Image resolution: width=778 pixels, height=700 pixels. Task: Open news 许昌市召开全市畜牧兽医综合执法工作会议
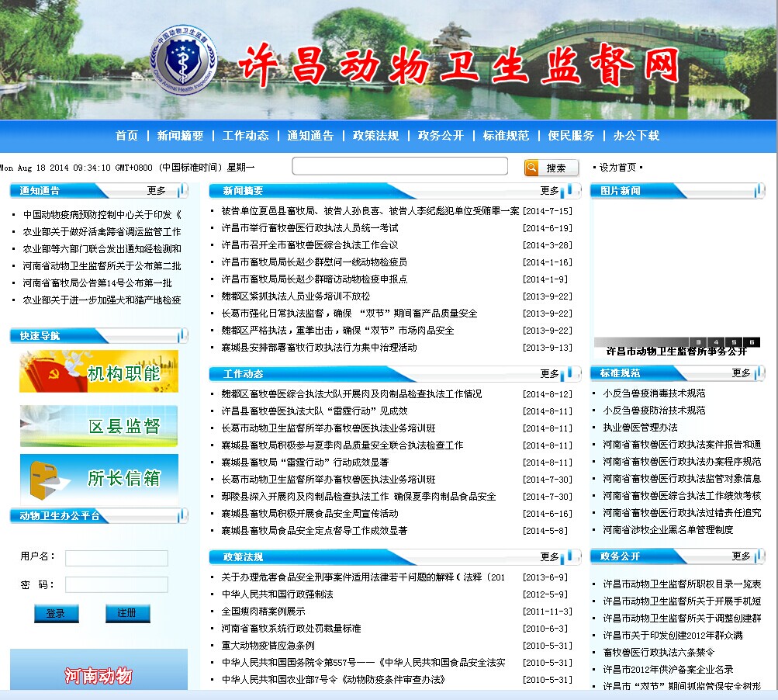pyautogui.click(x=310, y=244)
